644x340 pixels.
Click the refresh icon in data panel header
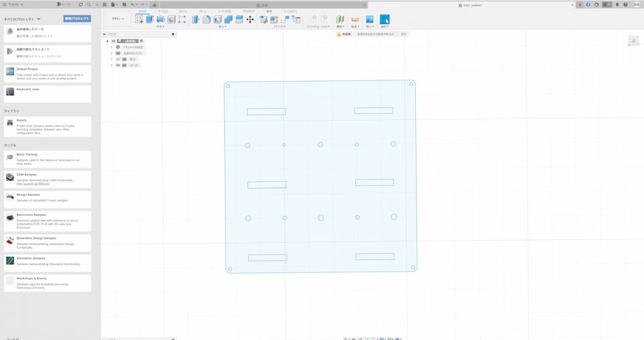[x=80, y=4]
